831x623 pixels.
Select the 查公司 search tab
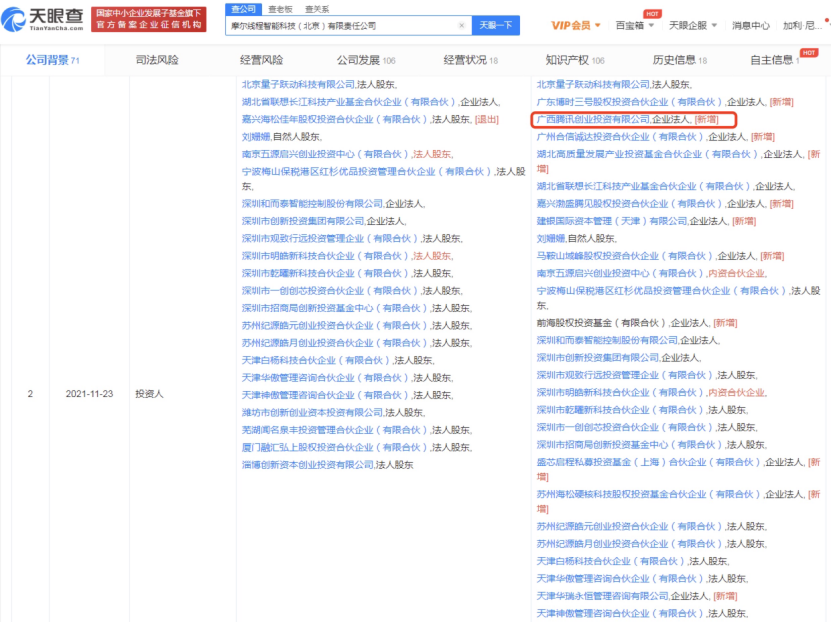pos(243,8)
